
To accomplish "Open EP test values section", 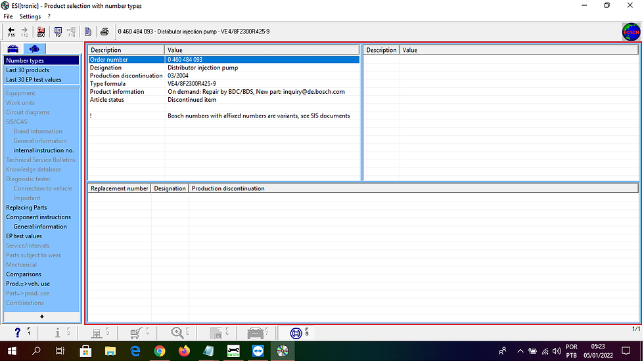I will [24, 236].
